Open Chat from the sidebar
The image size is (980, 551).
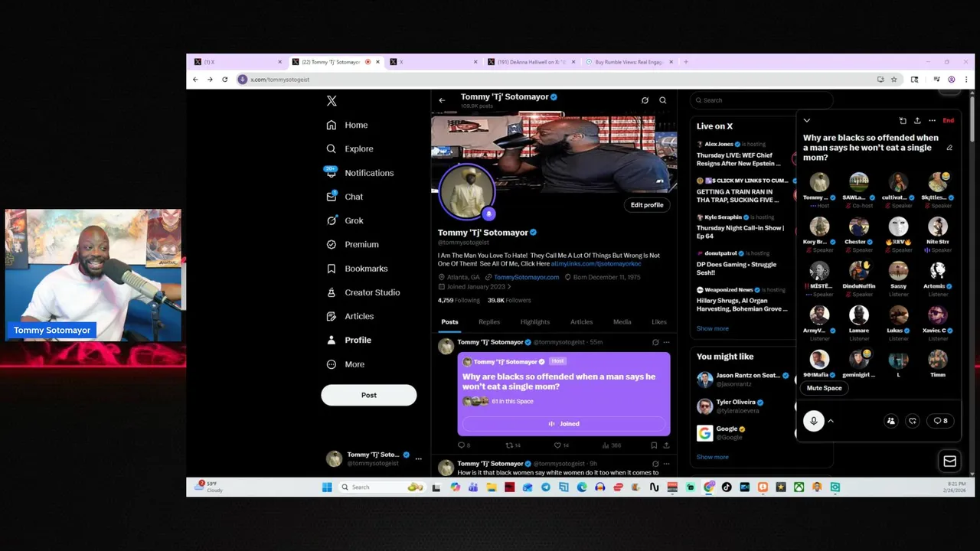[345, 197]
